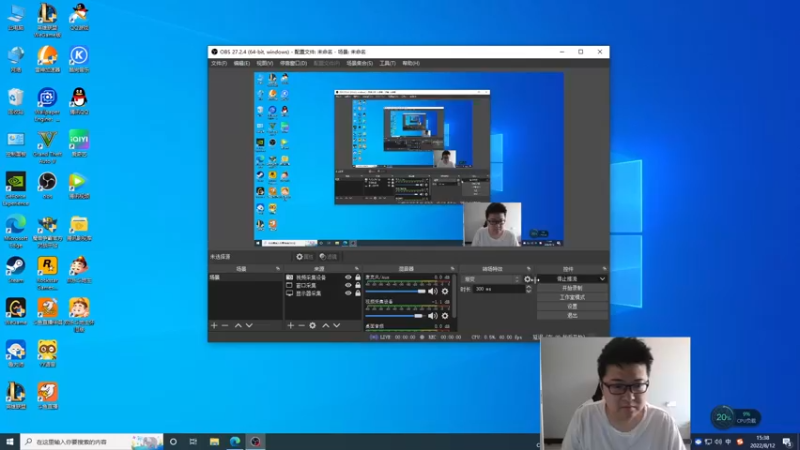This screenshot has height=450, width=800.
Task: Toggle lock on video capture device source
Action: (358, 278)
